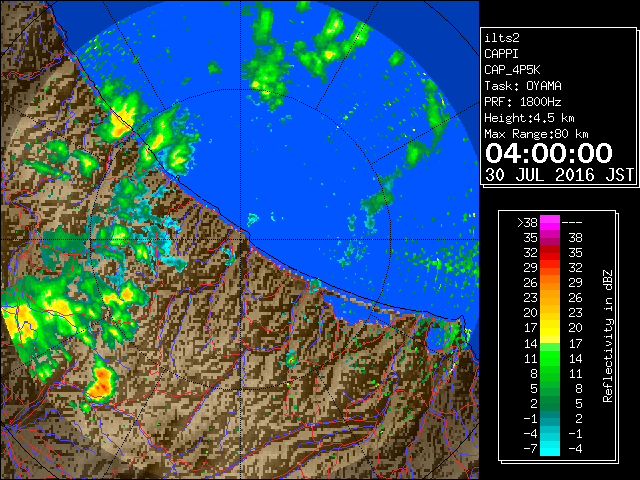This screenshot has width=640, height=480.
Task: Select the 'CAP_4P5K' text
Action: click(x=512, y=70)
